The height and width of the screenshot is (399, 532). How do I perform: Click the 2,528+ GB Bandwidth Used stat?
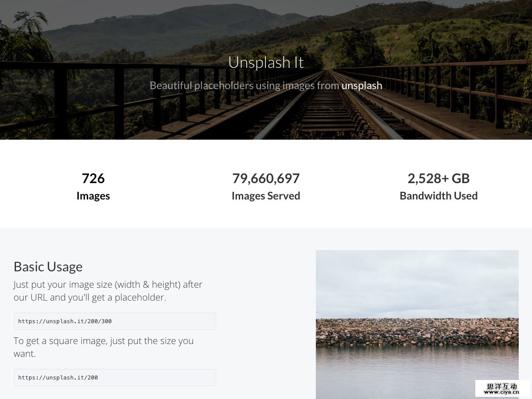click(439, 178)
